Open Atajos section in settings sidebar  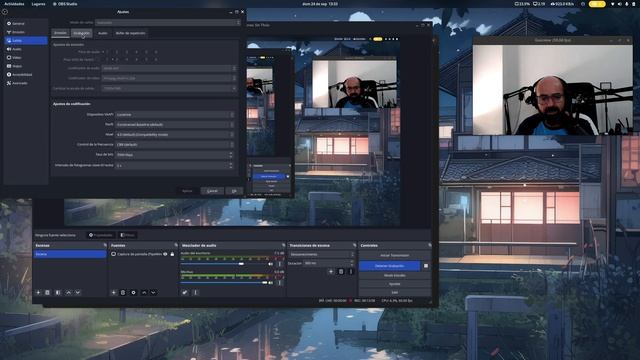point(25,66)
